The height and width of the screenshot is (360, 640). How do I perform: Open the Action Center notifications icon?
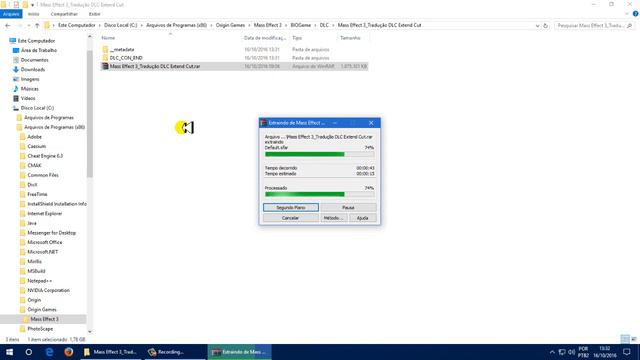[627, 352]
